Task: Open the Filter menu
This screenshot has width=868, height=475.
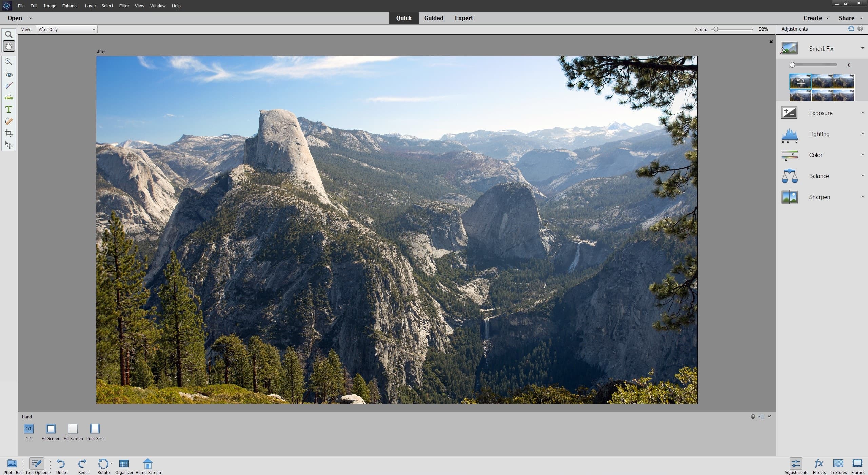Action: point(123,5)
